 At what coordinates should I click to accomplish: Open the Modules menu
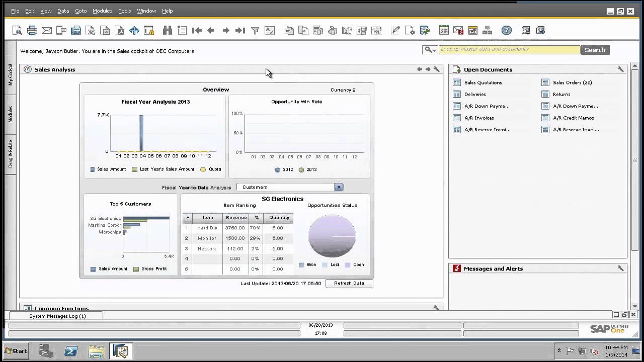point(102,11)
